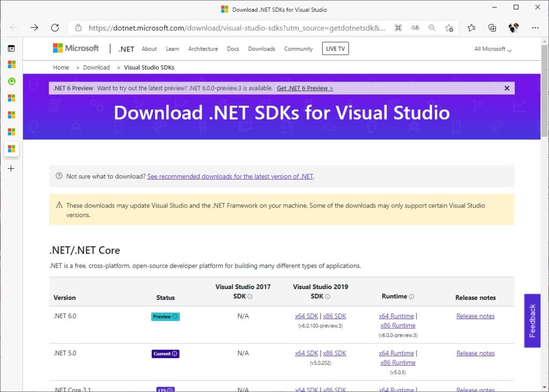Open the Learn menu item
The height and width of the screenshot is (392, 549).
(x=172, y=49)
